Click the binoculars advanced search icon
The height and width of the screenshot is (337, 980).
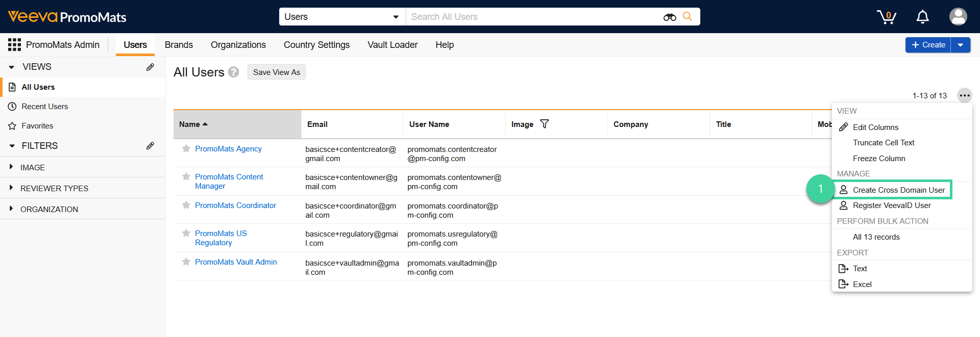[x=670, y=17]
